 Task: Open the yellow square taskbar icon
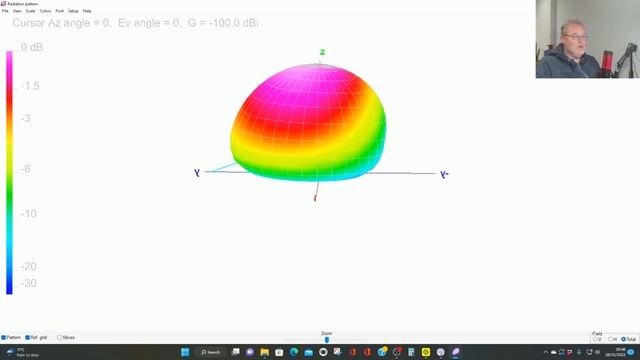click(426, 352)
